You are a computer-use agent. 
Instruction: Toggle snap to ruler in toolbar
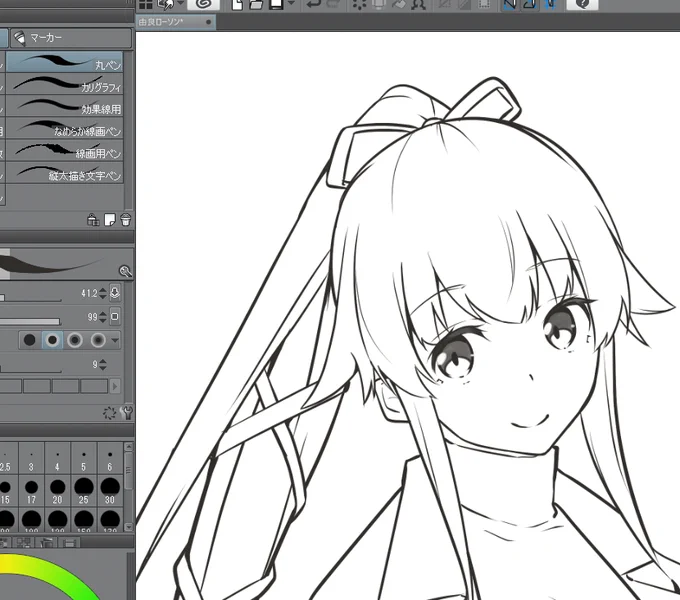tap(510, 4)
